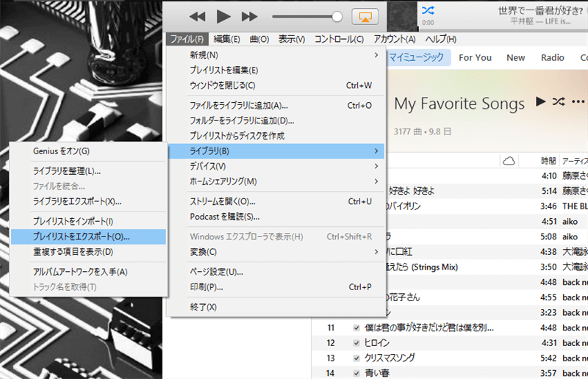Toggle the checkbox for クリスマスソング

(356, 358)
